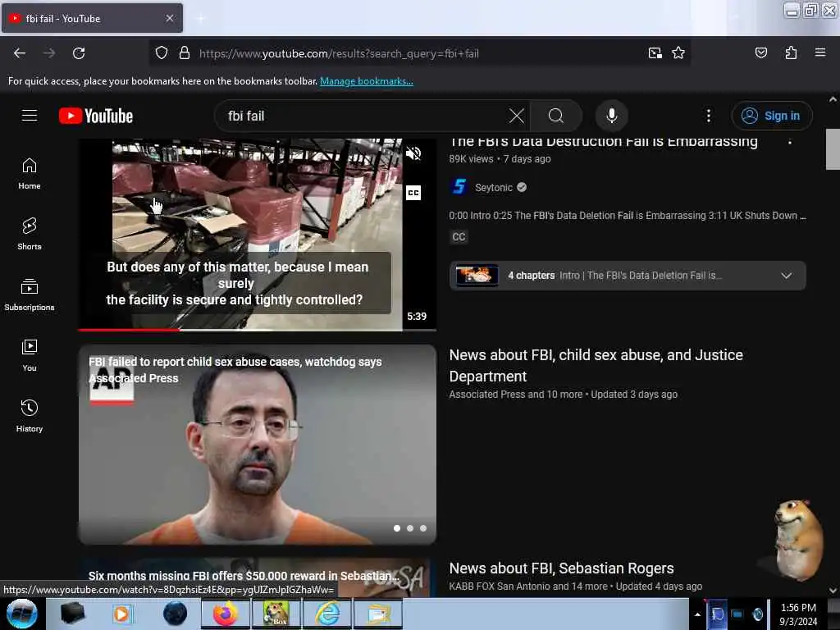Open the Firefox application menu
Viewport: 840px width, 630px height.
[x=820, y=52]
